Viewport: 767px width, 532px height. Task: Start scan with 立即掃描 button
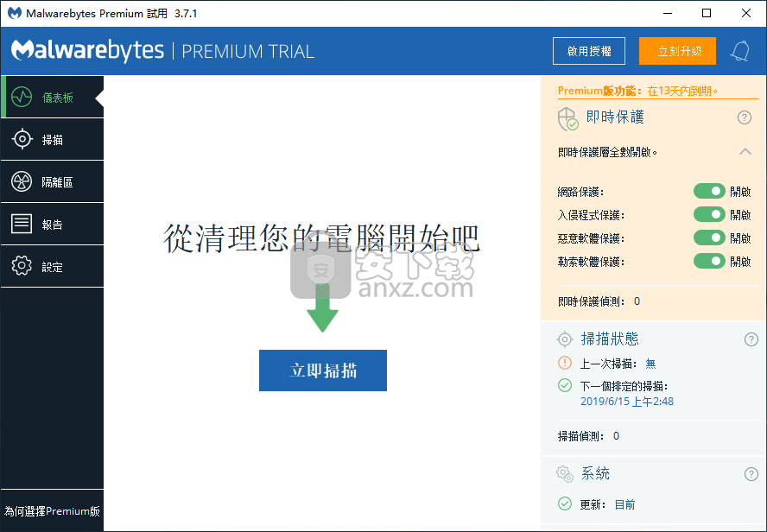pyautogui.click(x=323, y=370)
